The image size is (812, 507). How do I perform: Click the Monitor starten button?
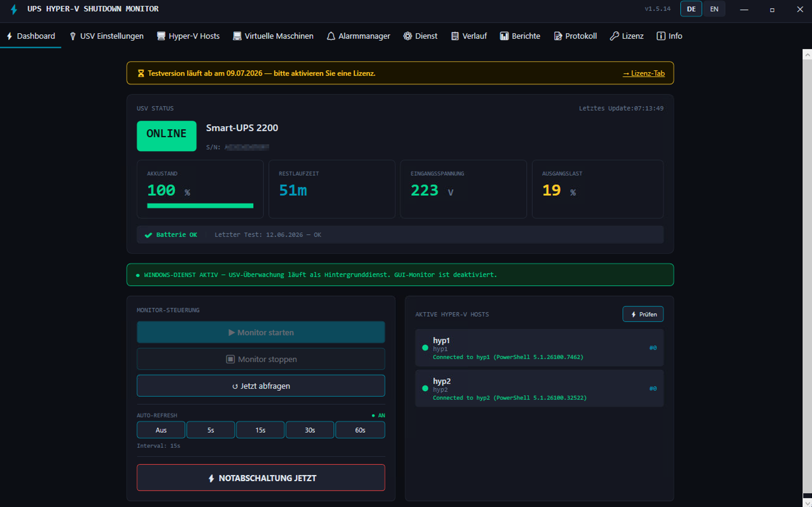pos(261,332)
